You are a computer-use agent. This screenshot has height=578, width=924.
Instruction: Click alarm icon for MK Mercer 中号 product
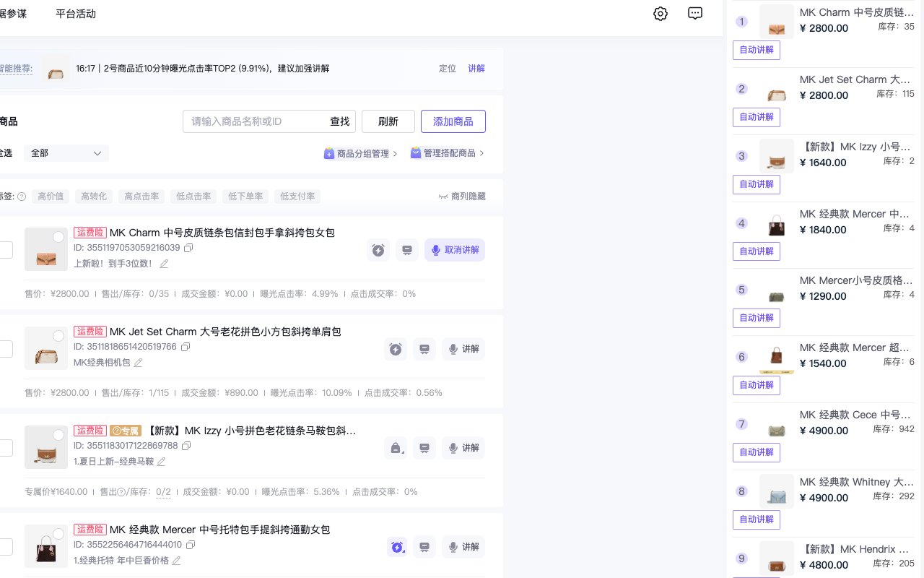coord(396,547)
